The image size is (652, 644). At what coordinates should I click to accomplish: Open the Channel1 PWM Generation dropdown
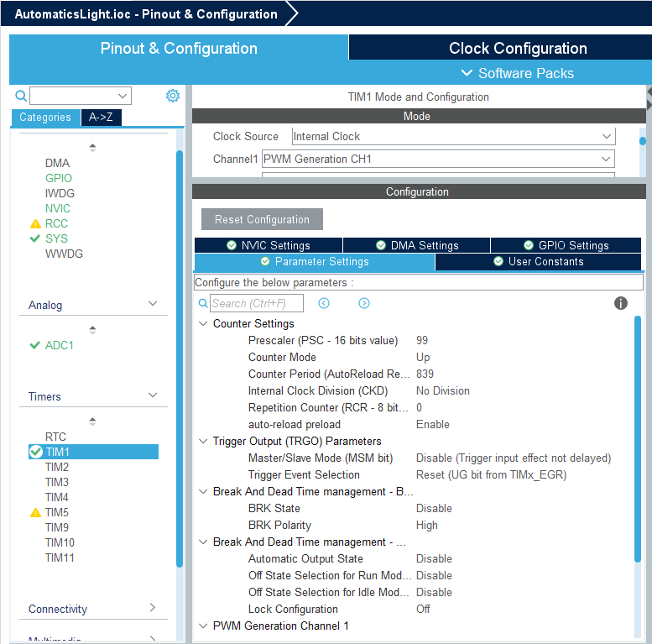438,159
